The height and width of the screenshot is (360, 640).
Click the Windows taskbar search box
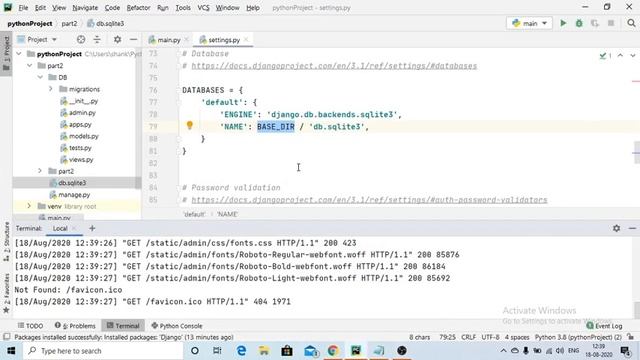[102, 351]
